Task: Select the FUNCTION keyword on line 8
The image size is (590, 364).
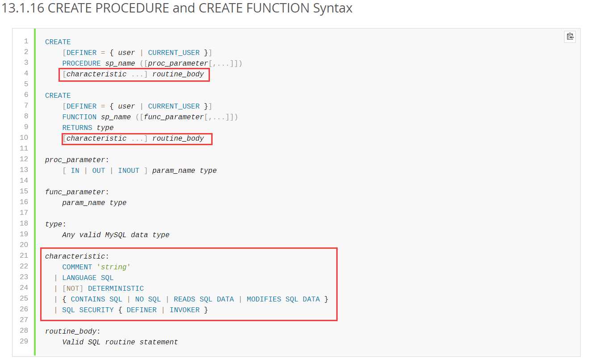Action: coord(80,117)
